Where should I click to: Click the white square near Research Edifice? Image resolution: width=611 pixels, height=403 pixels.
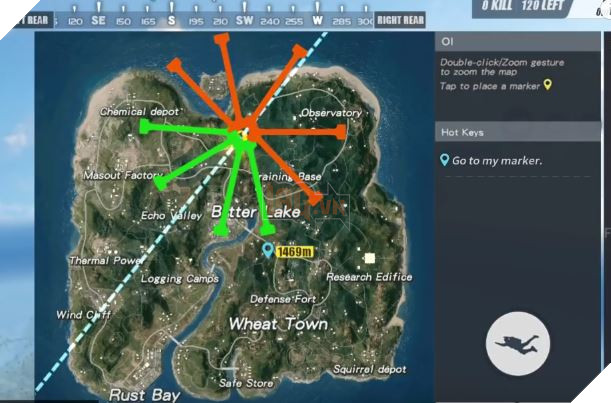[x=369, y=258]
